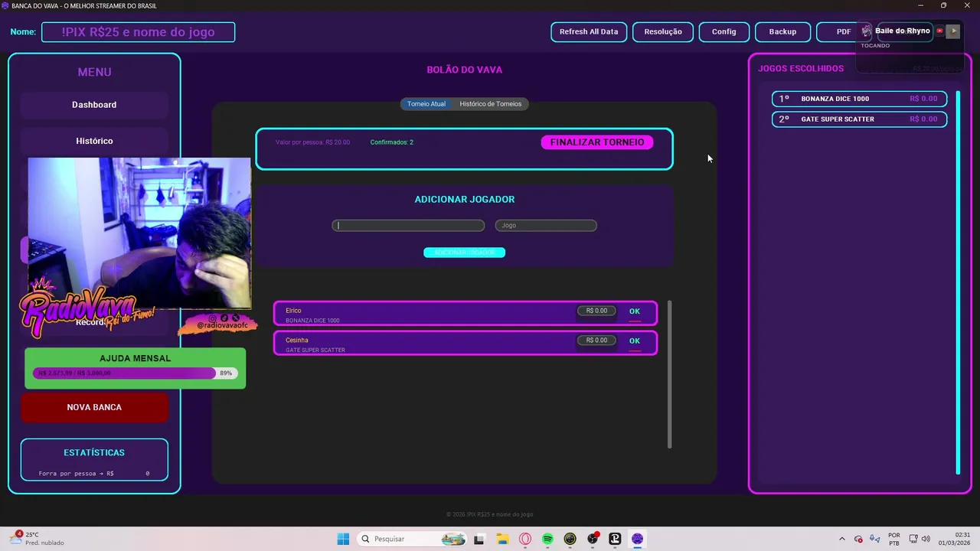Click the player list scrollbar

pyautogui.click(x=670, y=374)
